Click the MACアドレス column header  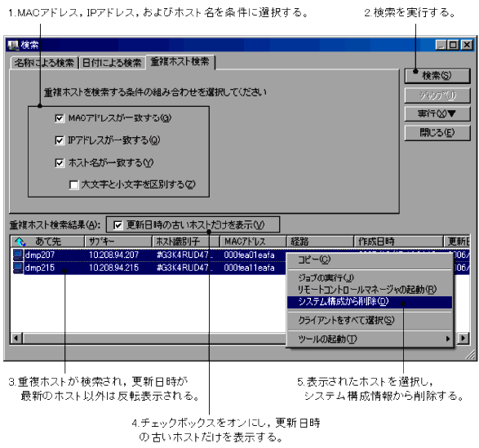tap(253, 242)
